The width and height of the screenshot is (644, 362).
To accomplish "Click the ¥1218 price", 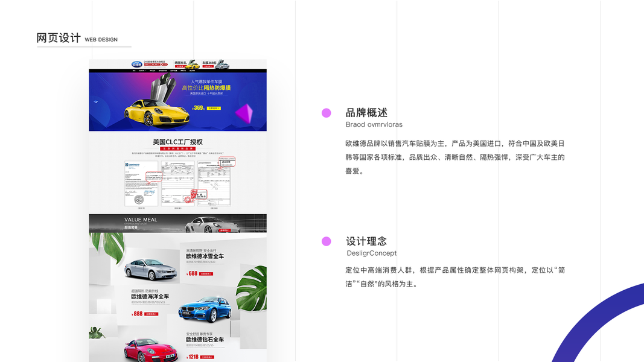I will pos(192,357).
